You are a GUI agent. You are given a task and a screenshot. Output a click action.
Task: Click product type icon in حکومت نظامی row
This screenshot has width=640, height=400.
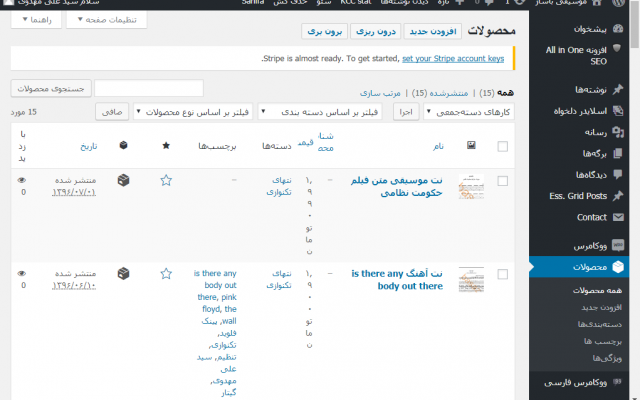(x=123, y=180)
